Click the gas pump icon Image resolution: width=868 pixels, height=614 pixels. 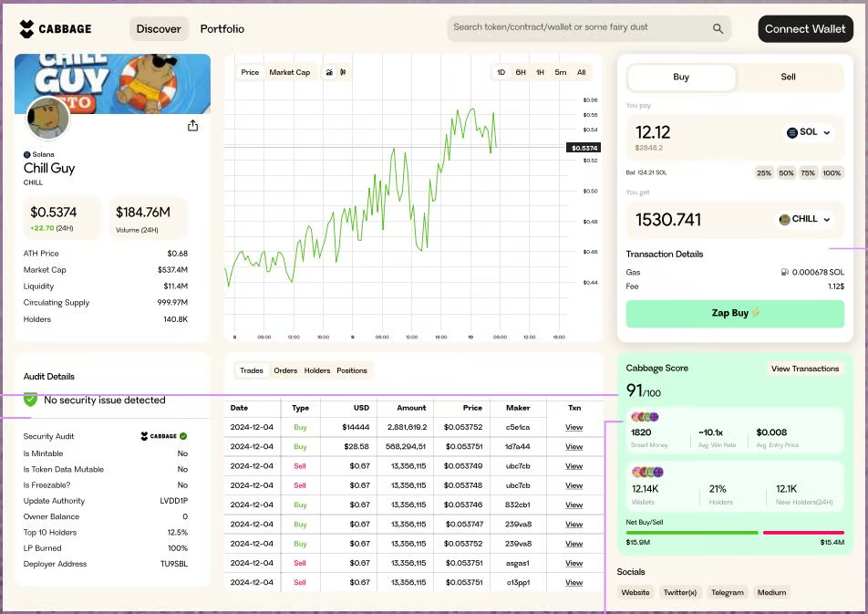point(783,272)
